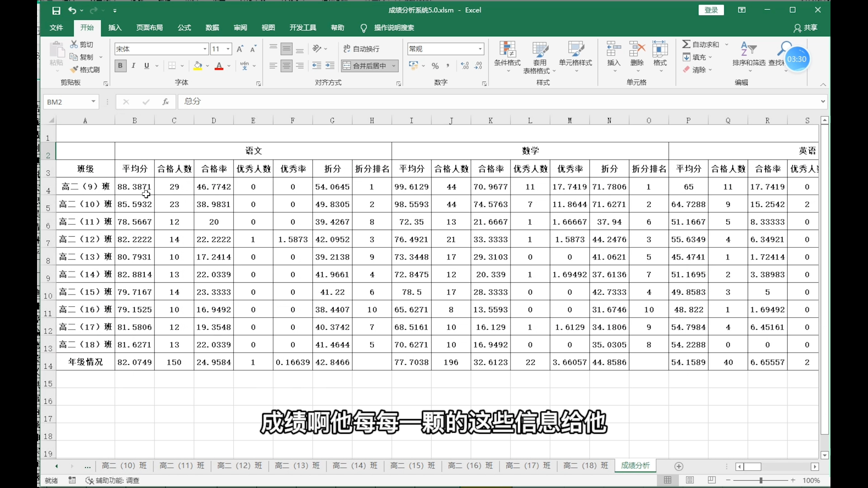Click Increase Decimal places icon

tap(464, 66)
